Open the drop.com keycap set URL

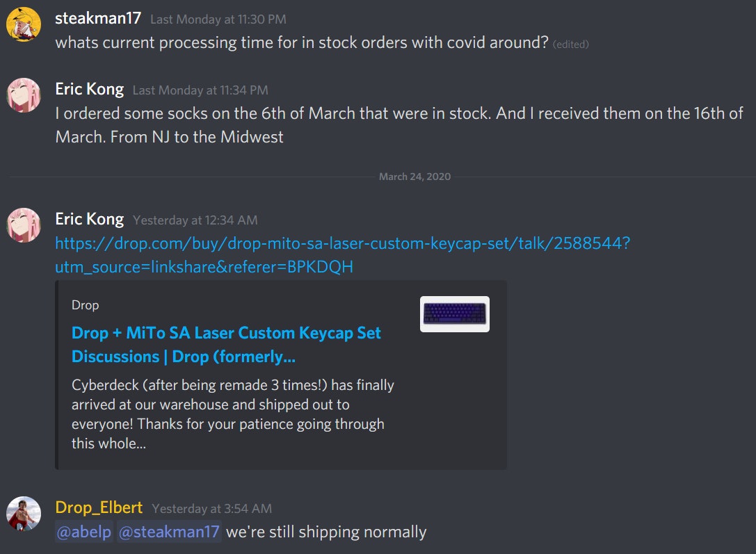342,244
